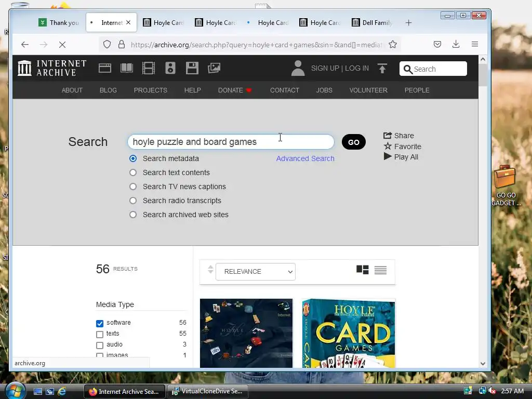Click SIGN UP link
The image size is (532, 399).
(x=325, y=68)
